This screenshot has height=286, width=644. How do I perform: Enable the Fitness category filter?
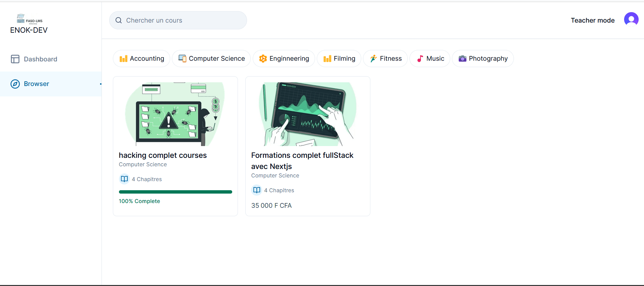385,59
